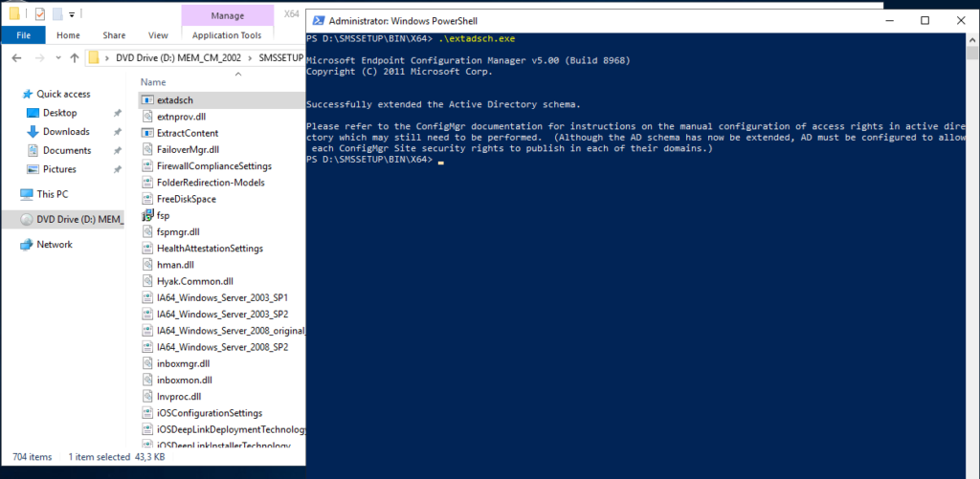Click the extadsch application file icon

147,99
